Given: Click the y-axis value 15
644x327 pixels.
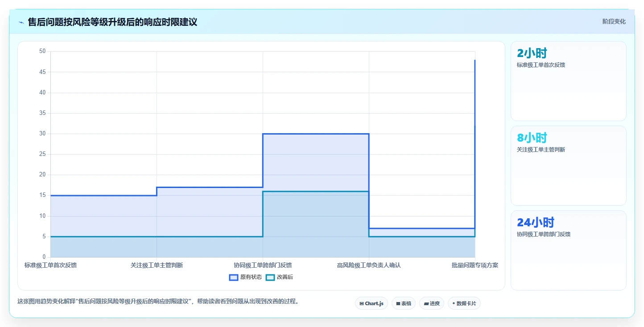Looking at the screenshot, I should coord(43,195).
